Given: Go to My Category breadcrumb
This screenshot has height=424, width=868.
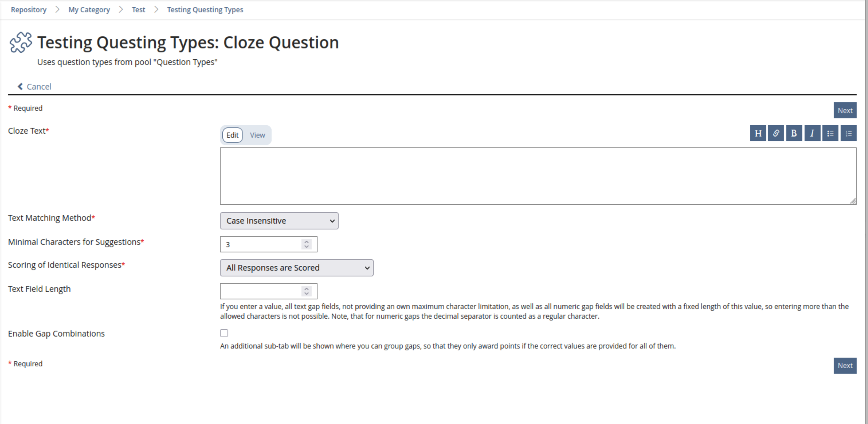Looking at the screenshot, I should (89, 10).
